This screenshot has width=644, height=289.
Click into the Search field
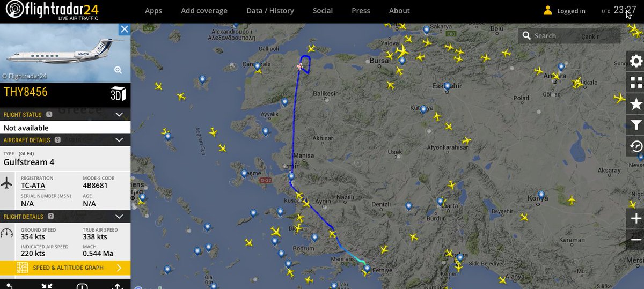574,36
